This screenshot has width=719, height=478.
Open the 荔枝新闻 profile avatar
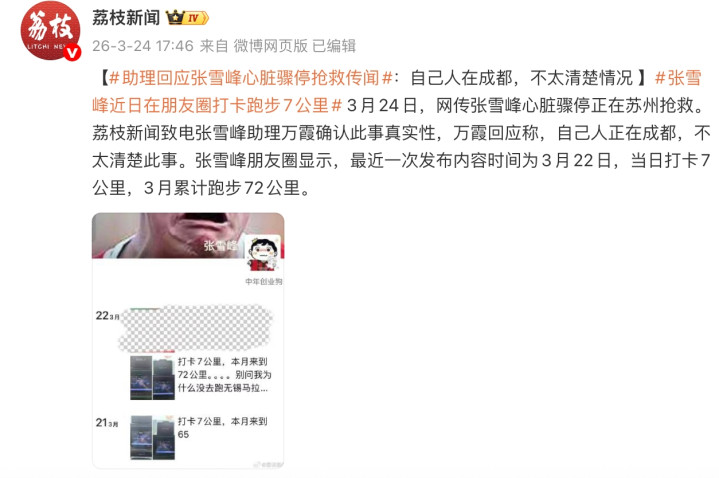tap(50, 30)
